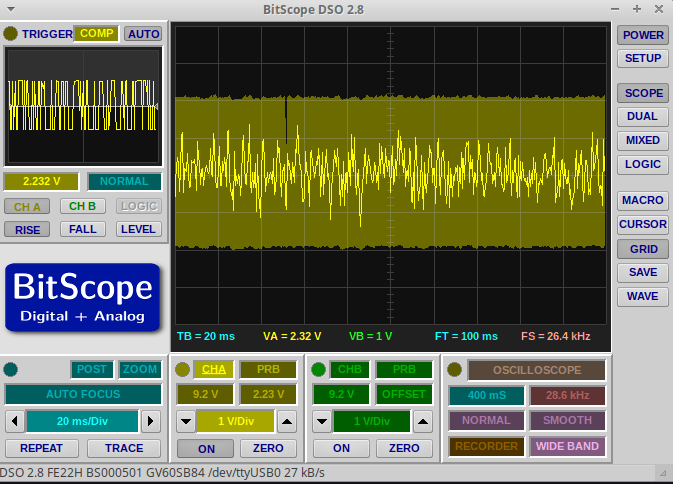Choose LEVEL trigger type
673x484 pixels.
click(139, 229)
